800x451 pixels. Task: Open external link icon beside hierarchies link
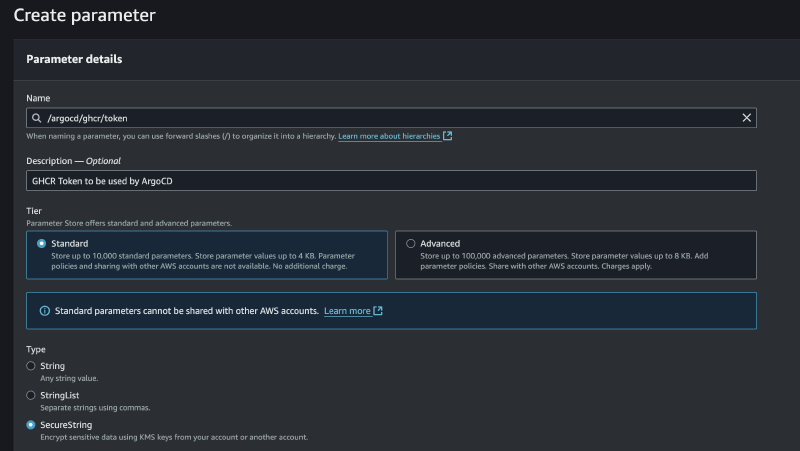click(447, 136)
